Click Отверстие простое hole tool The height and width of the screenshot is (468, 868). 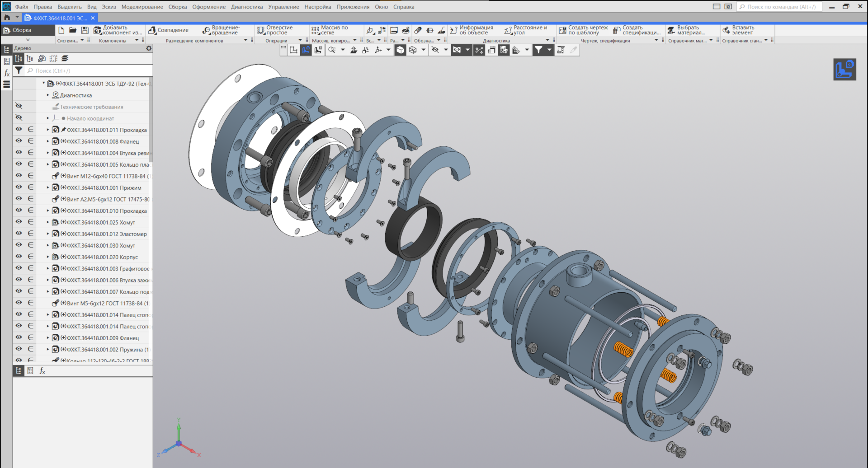(x=275, y=30)
